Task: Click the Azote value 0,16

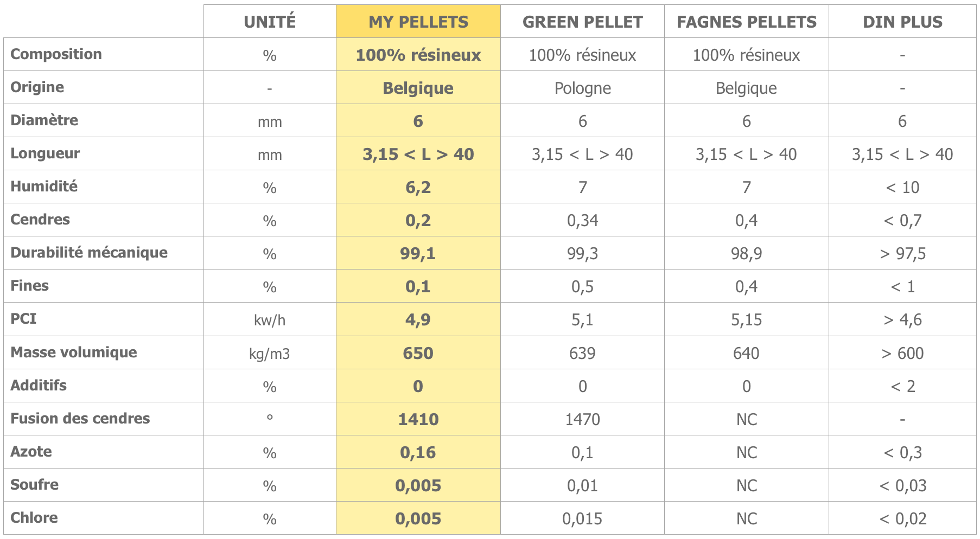Action: pyautogui.click(x=418, y=452)
